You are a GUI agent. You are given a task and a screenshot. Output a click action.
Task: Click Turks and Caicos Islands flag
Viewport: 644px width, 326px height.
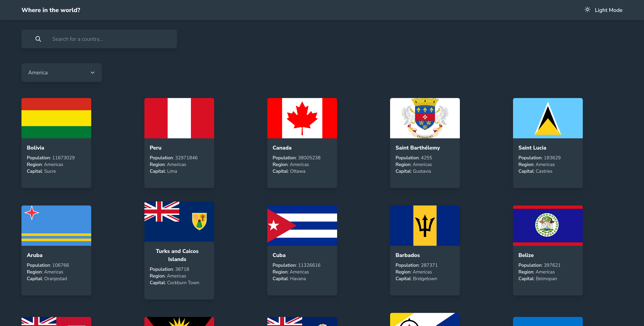click(x=179, y=221)
